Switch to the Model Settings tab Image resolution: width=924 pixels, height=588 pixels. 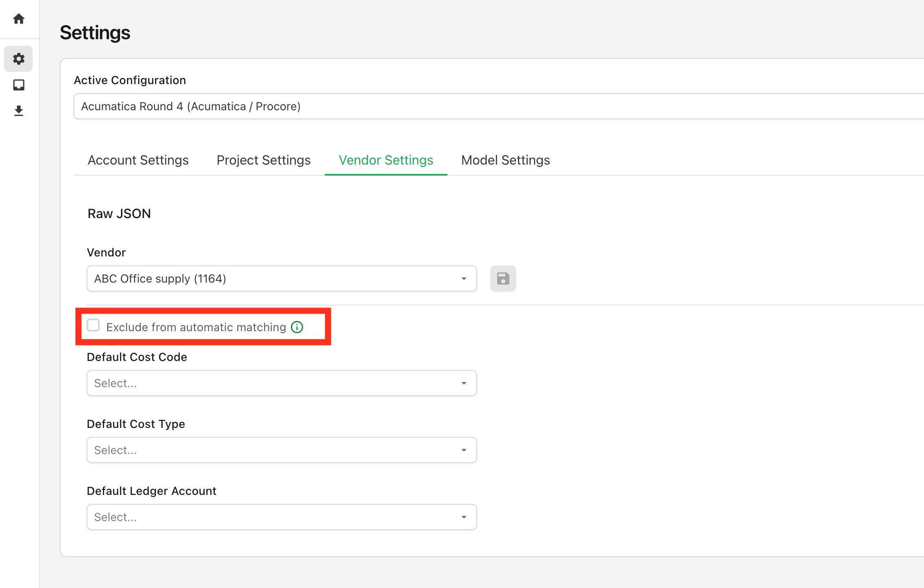click(505, 160)
